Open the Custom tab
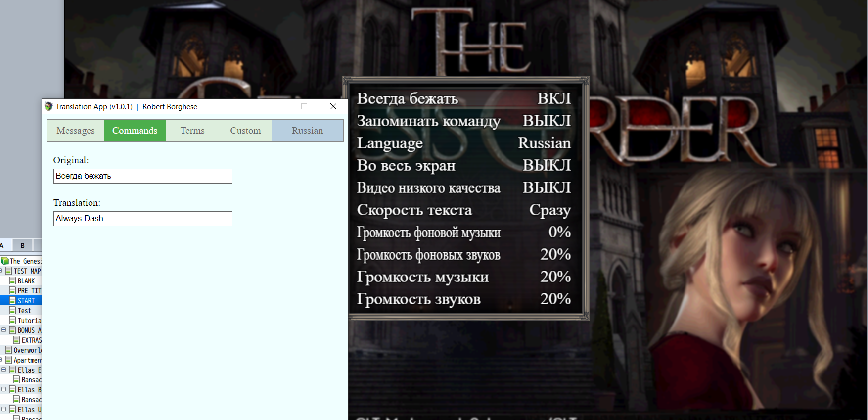 [245, 131]
